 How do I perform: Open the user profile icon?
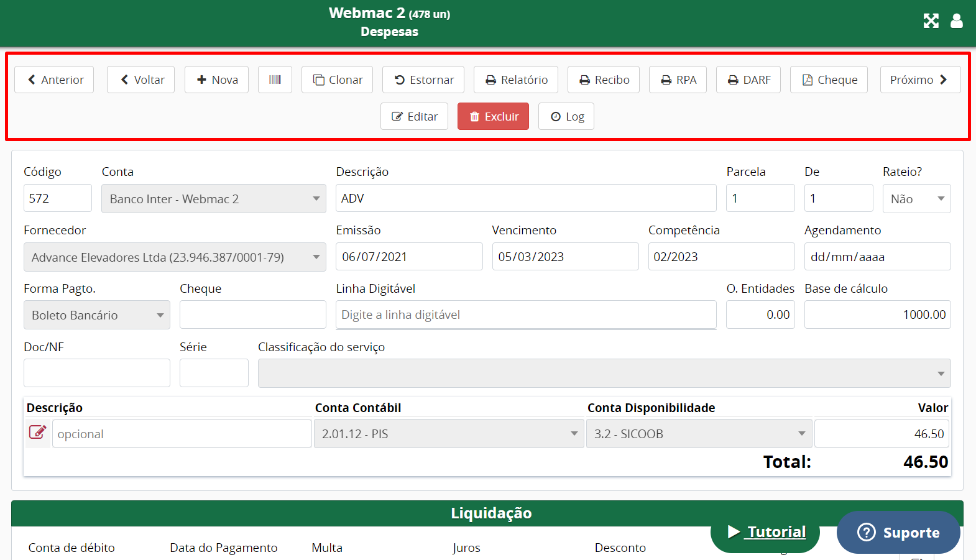[956, 21]
